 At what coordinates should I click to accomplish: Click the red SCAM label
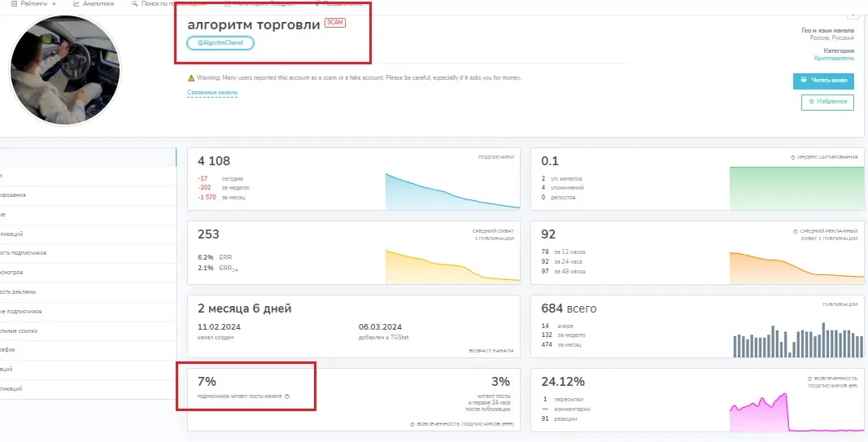[x=335, y=23]
